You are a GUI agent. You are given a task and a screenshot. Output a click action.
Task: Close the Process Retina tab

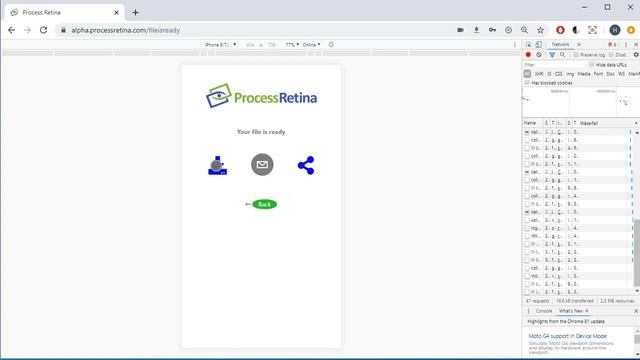(116, 13)
